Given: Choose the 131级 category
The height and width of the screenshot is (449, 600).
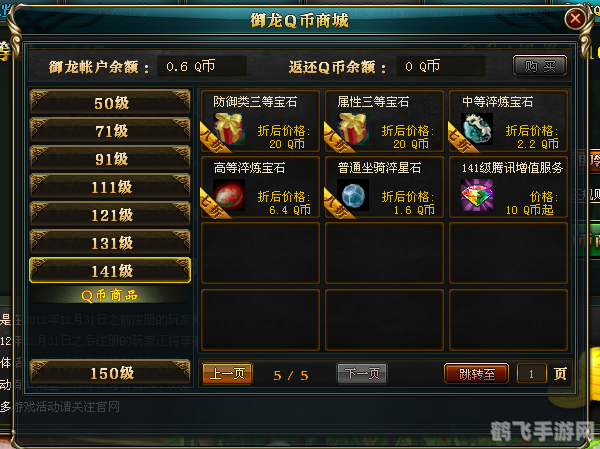Looking at the screenshot, I should 110,242.
